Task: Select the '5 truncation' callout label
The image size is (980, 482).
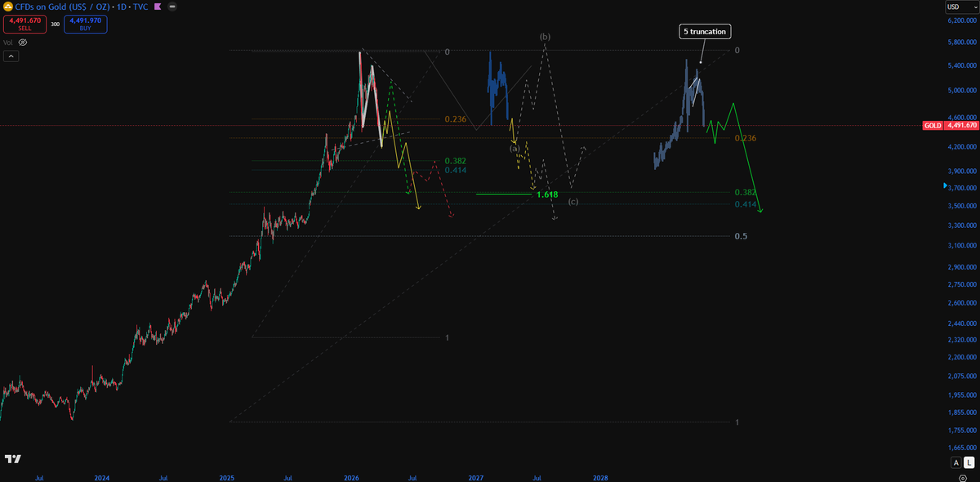Action: 704,31
